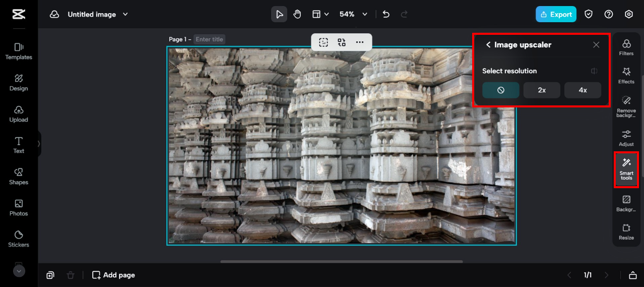Select the 2x upscale resolution
Screen dimensions: 644x287
click(x=542, y=90)
